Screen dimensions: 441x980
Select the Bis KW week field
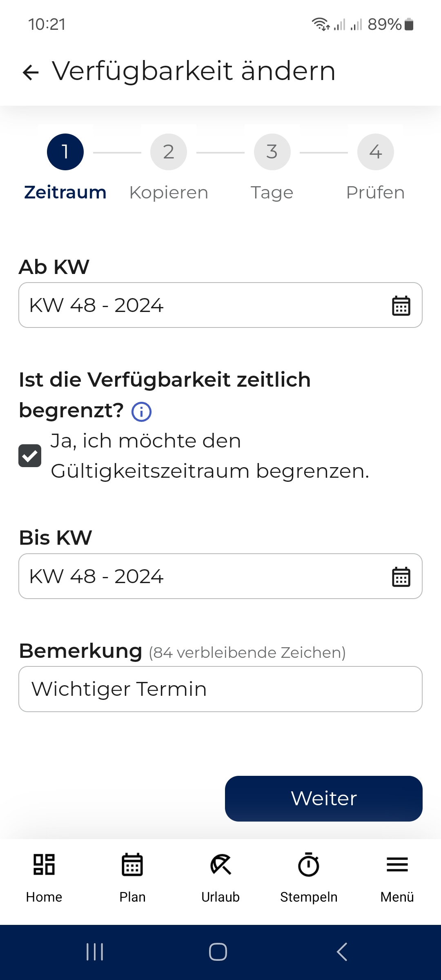[x=220, y=576]
